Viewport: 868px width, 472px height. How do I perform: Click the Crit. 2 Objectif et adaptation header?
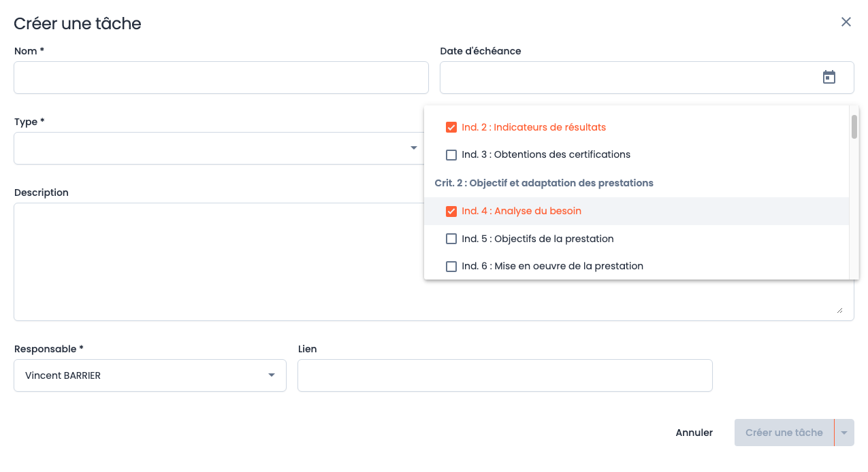click(543, 183)
